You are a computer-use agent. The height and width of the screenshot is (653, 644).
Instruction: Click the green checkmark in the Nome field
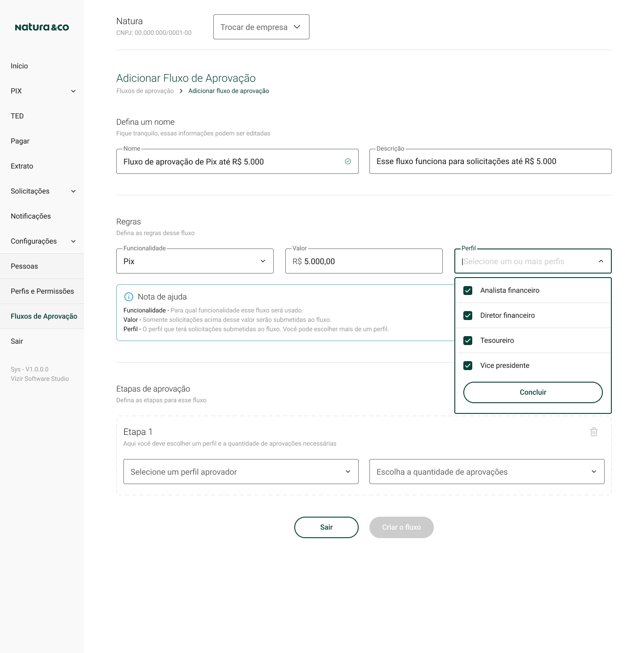point(348,161)
